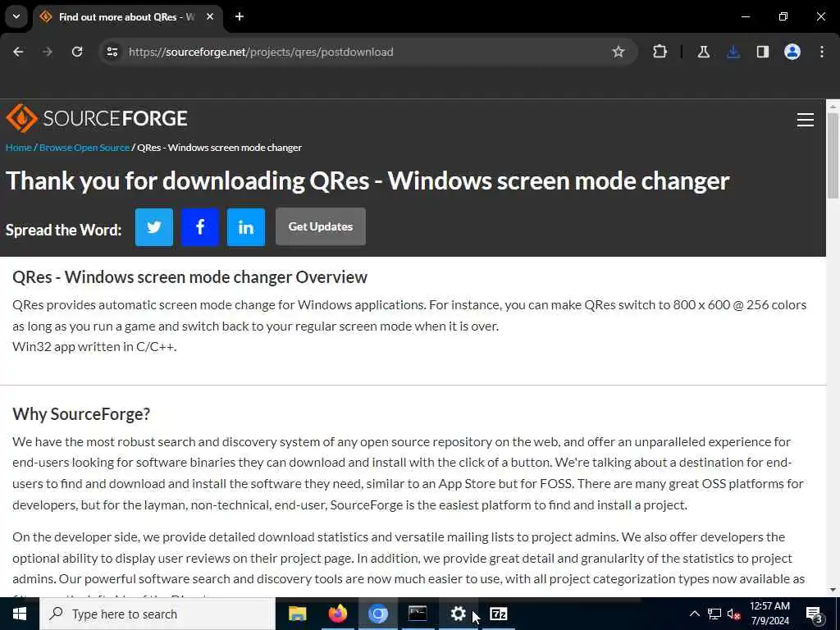The width and height of the screenshot is (840, 630).
Task: Click the 'Why SourceForge?' heading
Action: [x=81, y=413]
